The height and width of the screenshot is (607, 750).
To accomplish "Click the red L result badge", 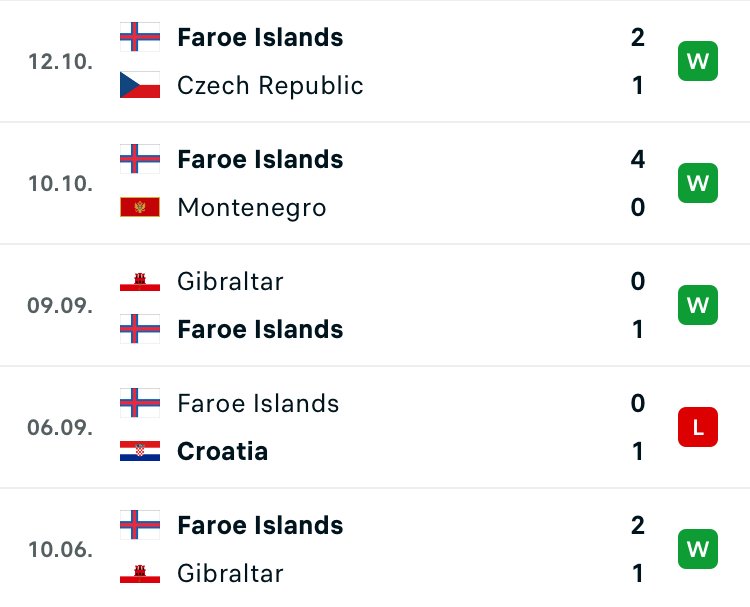I will pyautogui.click(x=698, y=427).
